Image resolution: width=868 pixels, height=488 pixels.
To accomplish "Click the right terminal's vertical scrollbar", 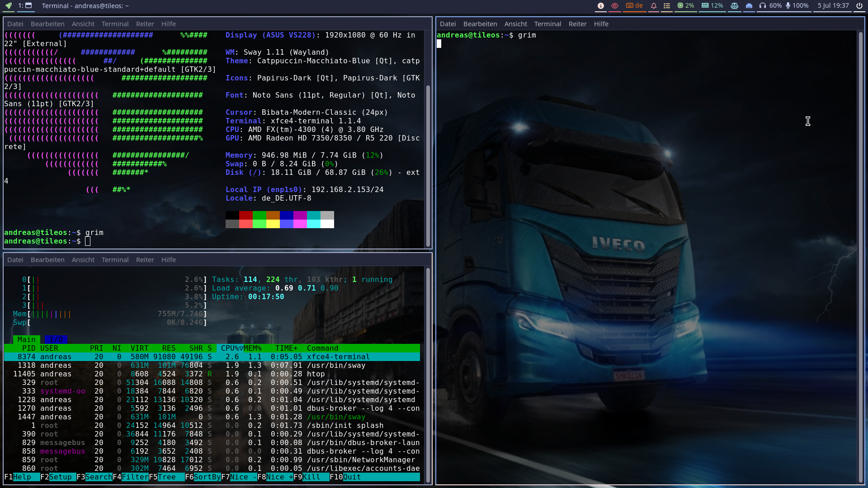I will pyautogui.click(x=860, y=258).
